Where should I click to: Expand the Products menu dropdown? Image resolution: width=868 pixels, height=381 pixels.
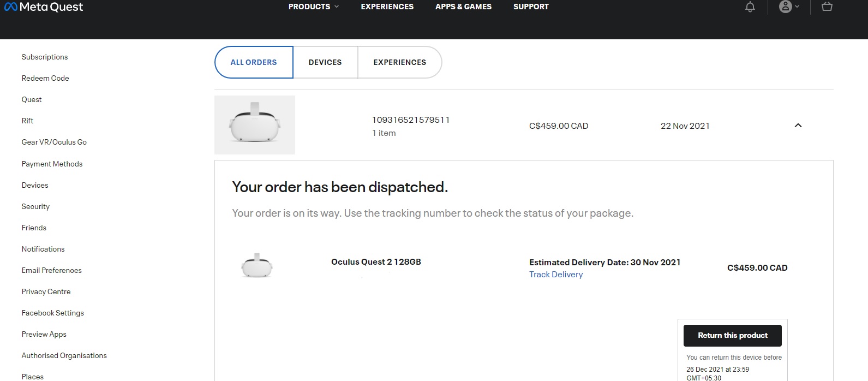click(x=314, y=7)
